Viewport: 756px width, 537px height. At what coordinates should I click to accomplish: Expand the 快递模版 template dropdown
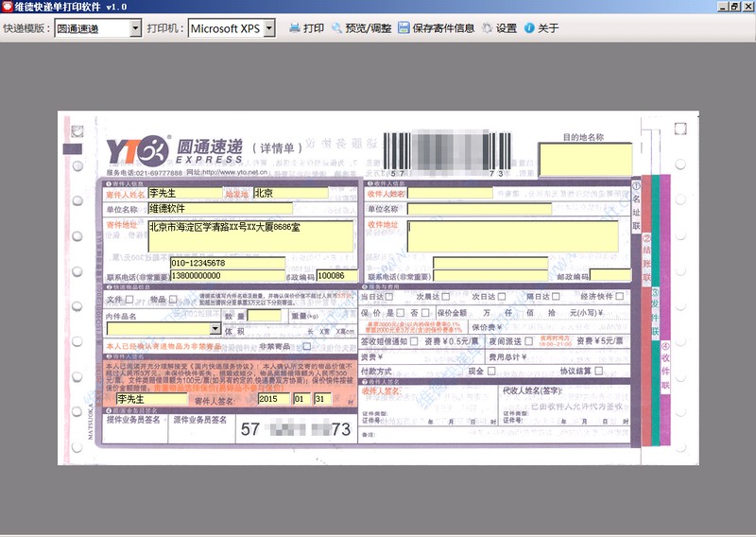[x=135, y=28]
